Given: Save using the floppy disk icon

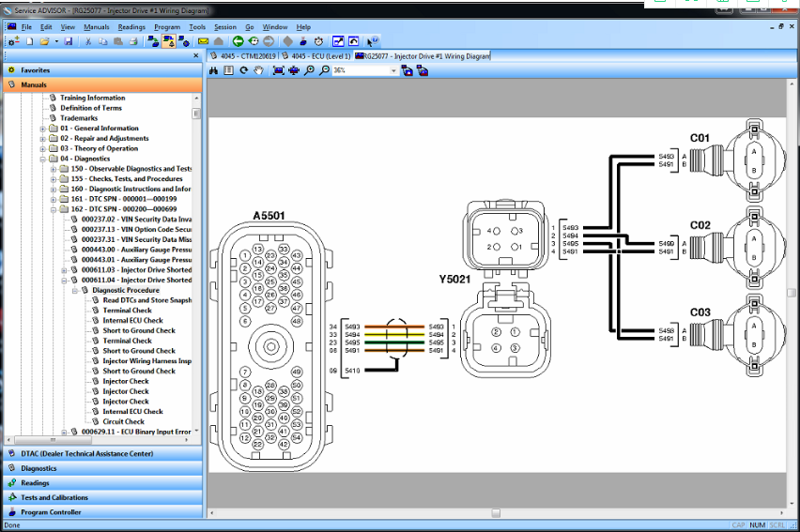Looking at the screenshot, I should (69, 41).
